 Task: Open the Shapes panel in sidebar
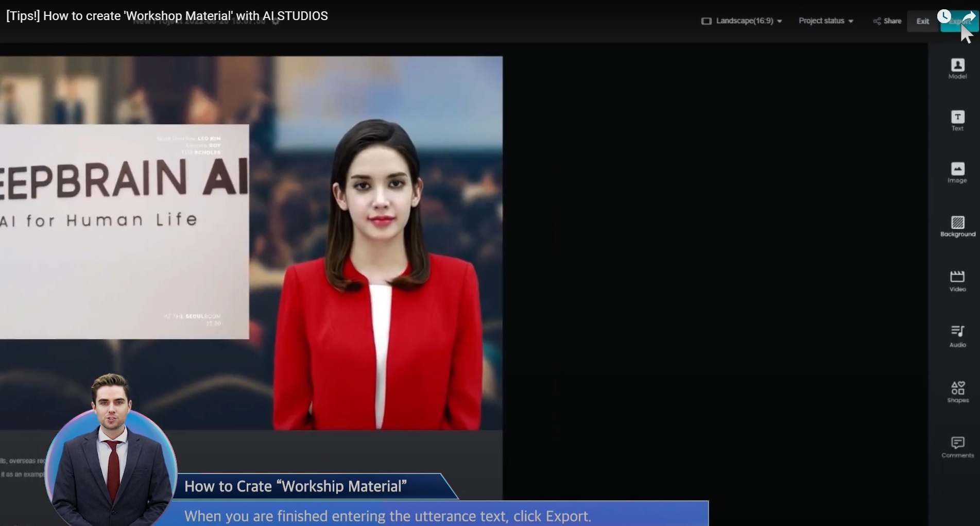pos(957,392)
